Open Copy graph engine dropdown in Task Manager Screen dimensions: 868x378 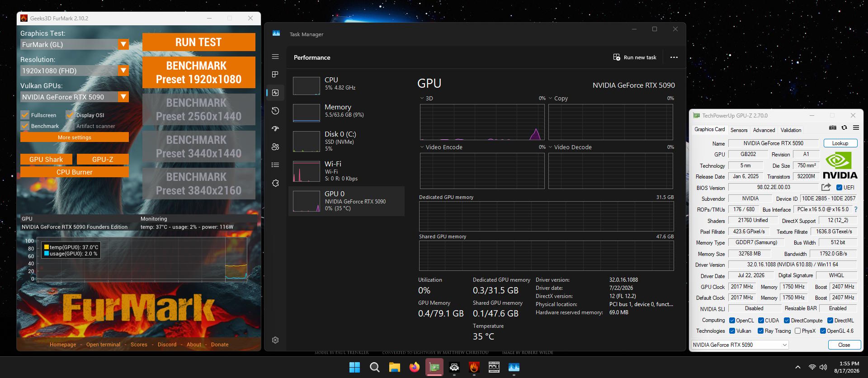558,98
